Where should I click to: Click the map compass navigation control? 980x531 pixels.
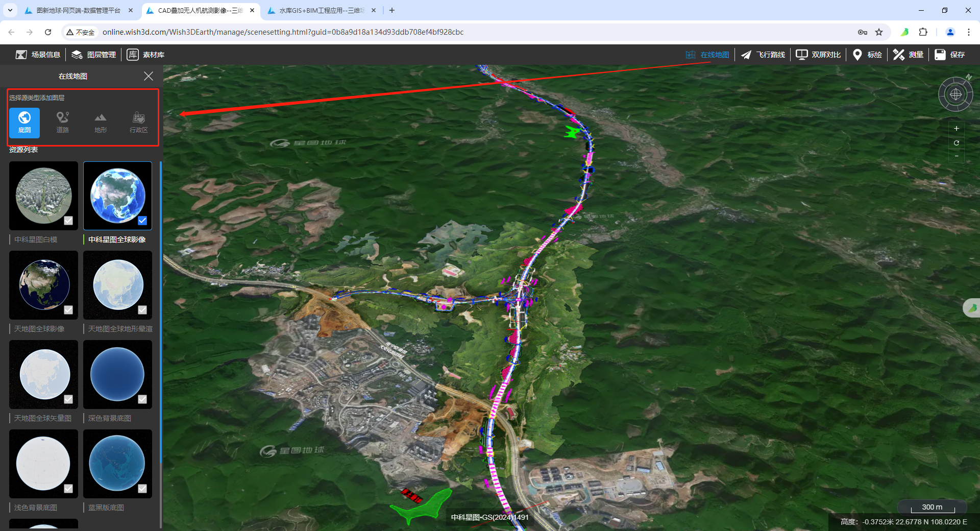[x=955, y=94]
